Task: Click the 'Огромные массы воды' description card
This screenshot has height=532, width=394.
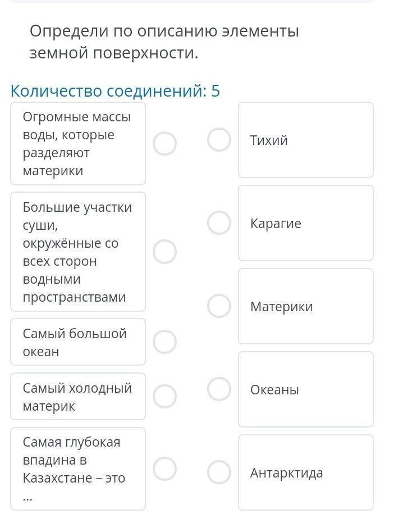Action: tap(77, 144)
